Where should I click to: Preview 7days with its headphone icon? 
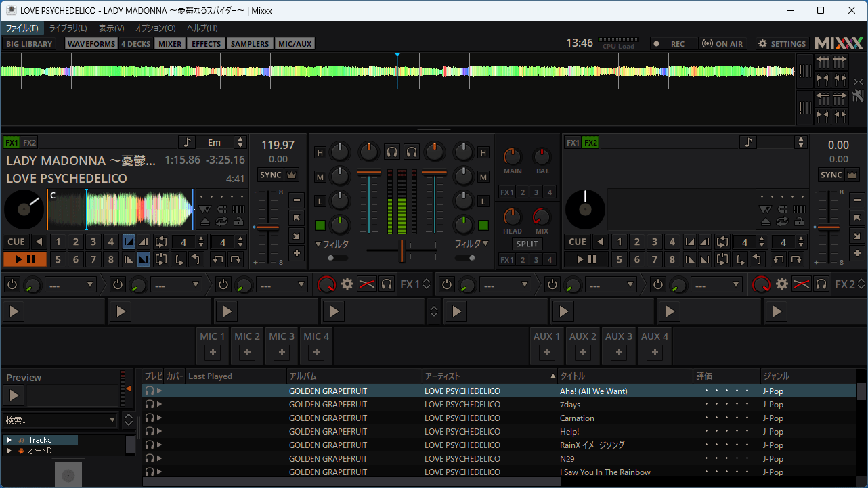click(x=150, y=405)
